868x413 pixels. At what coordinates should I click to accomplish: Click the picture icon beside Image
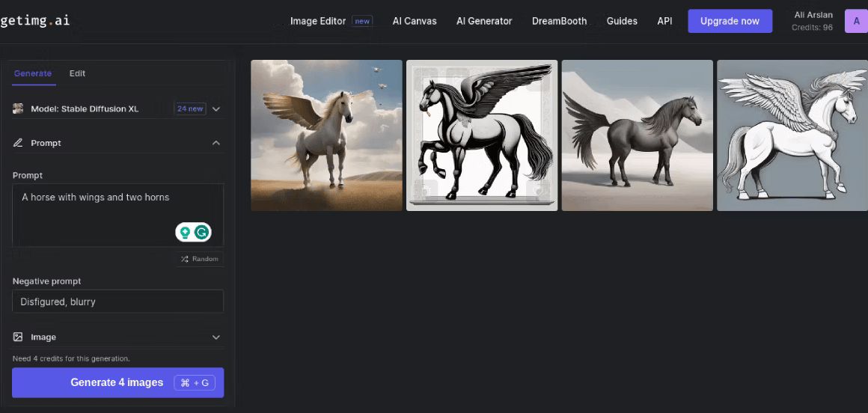18,337
